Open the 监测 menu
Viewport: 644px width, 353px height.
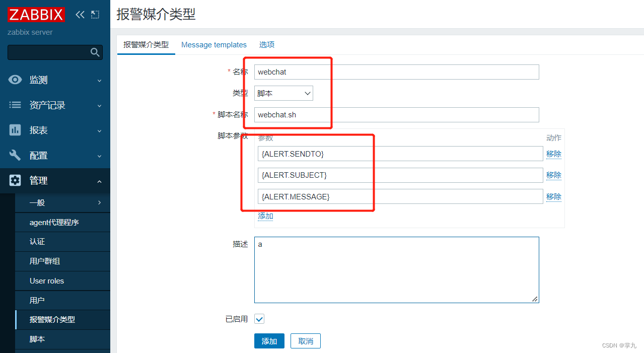pyautogui.click(x=55, y=80)
